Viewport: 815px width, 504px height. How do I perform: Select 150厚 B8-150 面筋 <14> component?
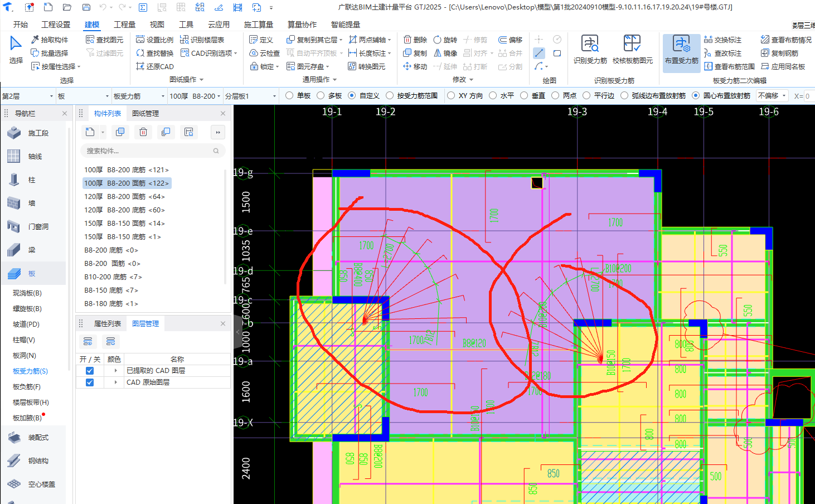[125, 223]
